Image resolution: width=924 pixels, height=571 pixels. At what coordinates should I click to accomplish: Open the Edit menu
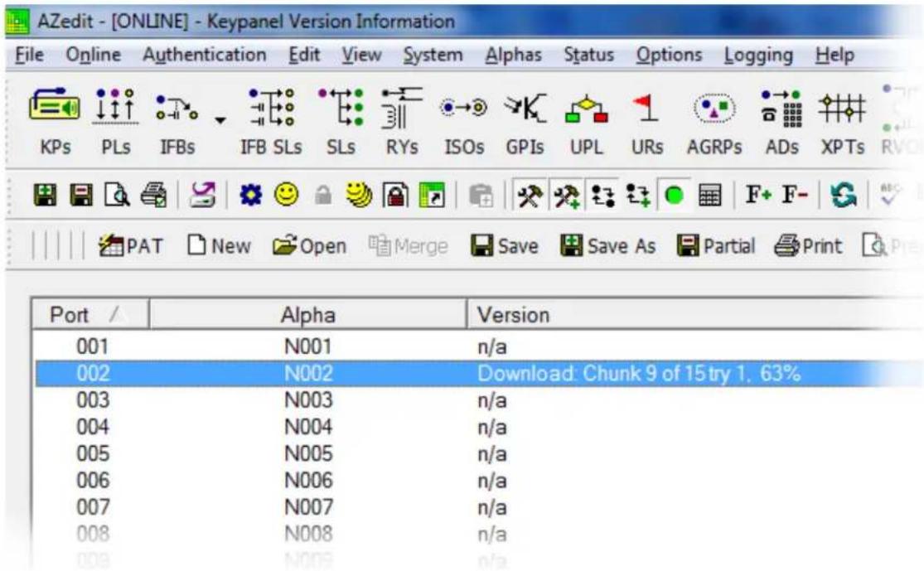[x=304, y=55]
